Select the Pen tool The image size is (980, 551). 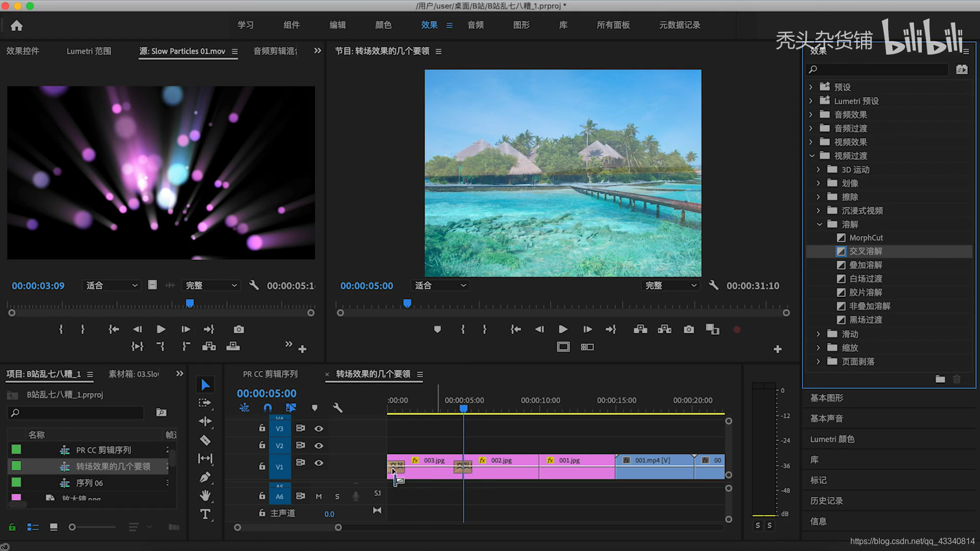tap(205, 477)
